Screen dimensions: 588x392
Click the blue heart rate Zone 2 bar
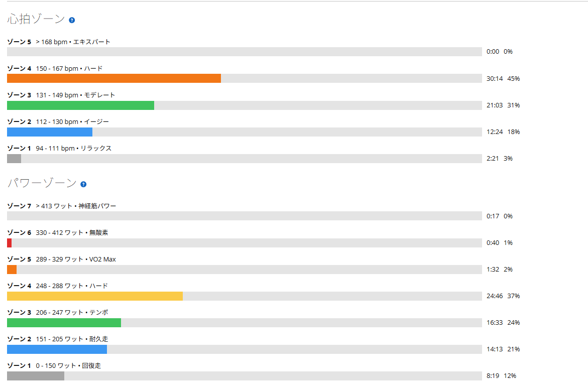[50, 132]
